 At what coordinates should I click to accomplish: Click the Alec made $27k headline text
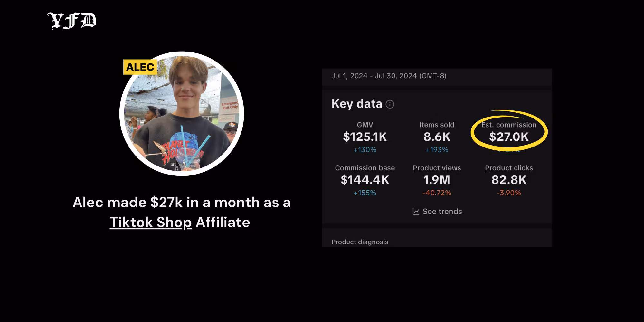click(182, 203)
